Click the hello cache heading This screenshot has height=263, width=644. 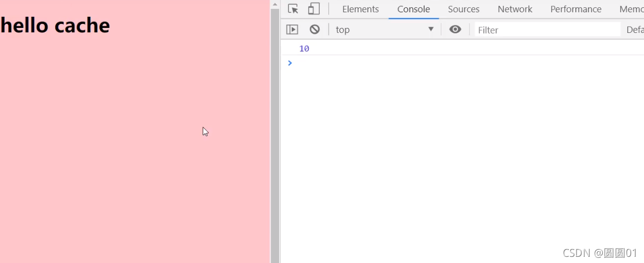[55, 26]
